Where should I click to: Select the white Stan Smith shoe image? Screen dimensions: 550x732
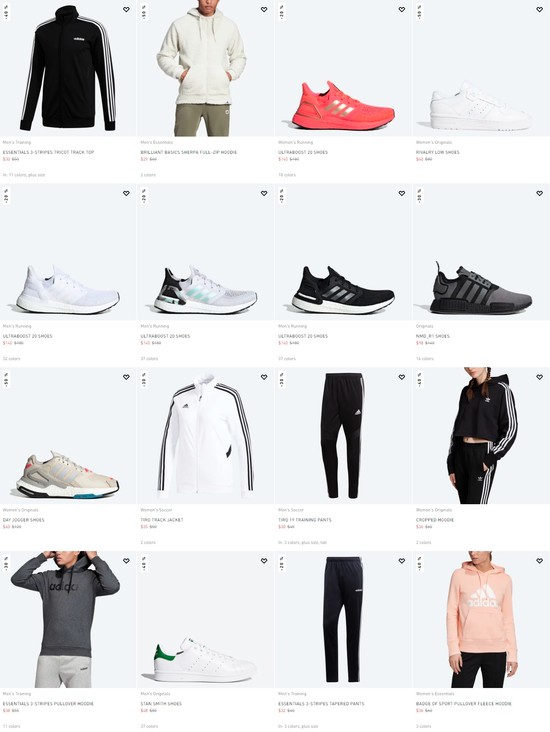pos(206,620)
